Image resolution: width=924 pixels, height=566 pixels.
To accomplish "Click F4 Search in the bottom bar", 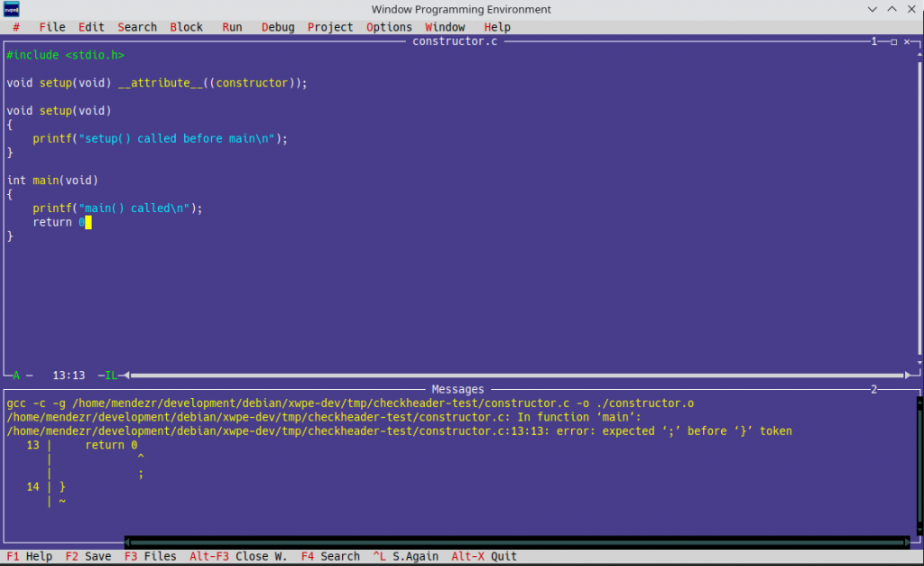I will pyautogui.click(x=330, y=556).
